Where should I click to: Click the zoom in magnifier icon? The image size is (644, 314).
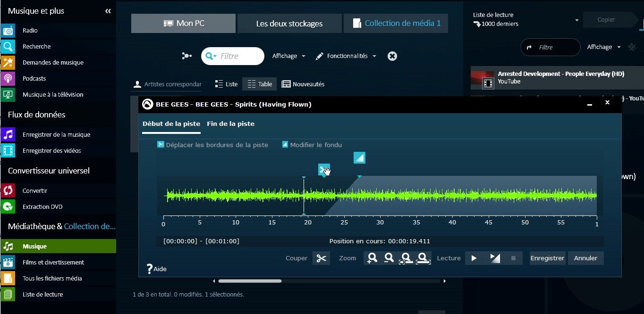372,258
